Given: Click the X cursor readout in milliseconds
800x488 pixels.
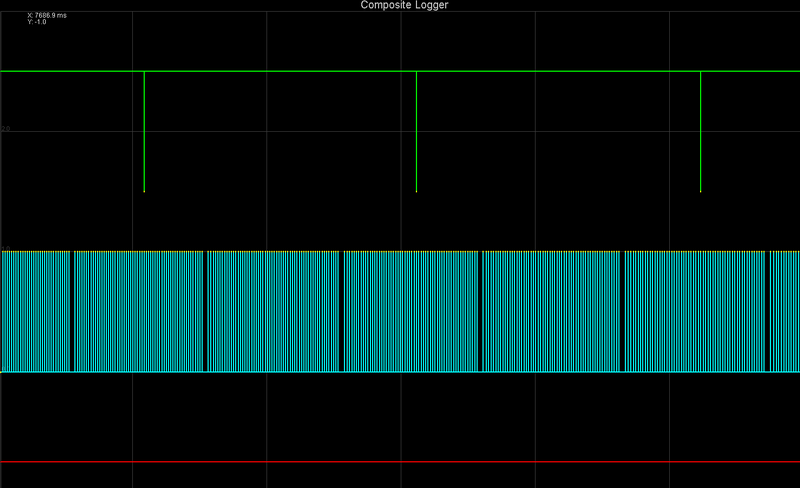Looking at the screenshot, I should (45, 15).
